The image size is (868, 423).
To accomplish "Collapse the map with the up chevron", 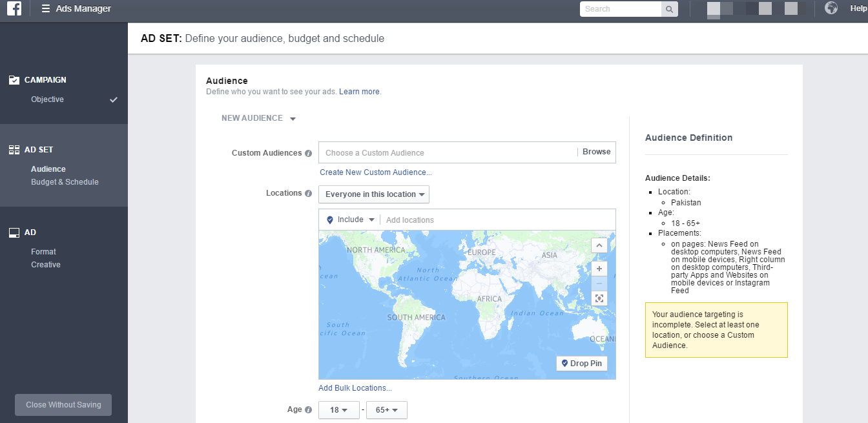I will pos(599,245).
